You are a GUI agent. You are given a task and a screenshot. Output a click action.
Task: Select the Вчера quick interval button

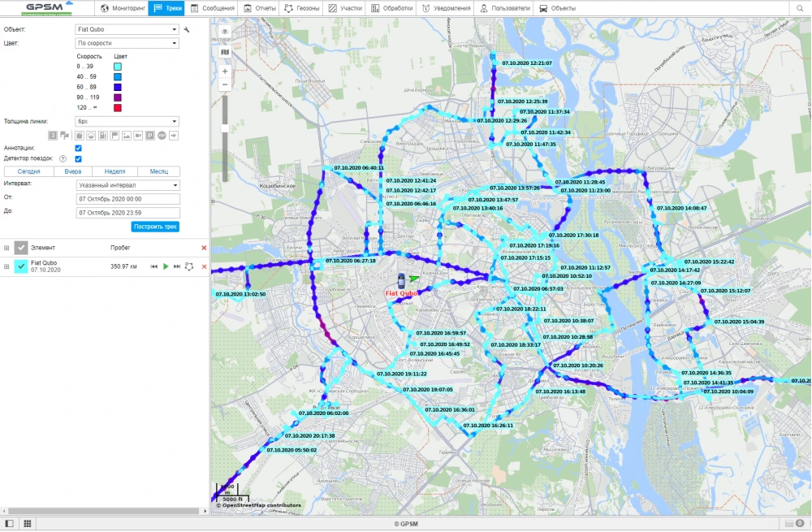(x=73, y=171)
